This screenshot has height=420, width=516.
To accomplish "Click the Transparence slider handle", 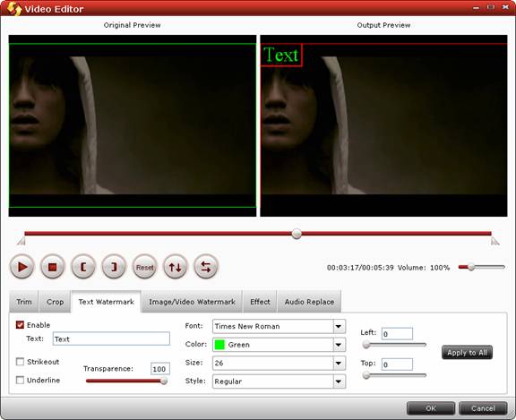I will click(x=164, y=381).
